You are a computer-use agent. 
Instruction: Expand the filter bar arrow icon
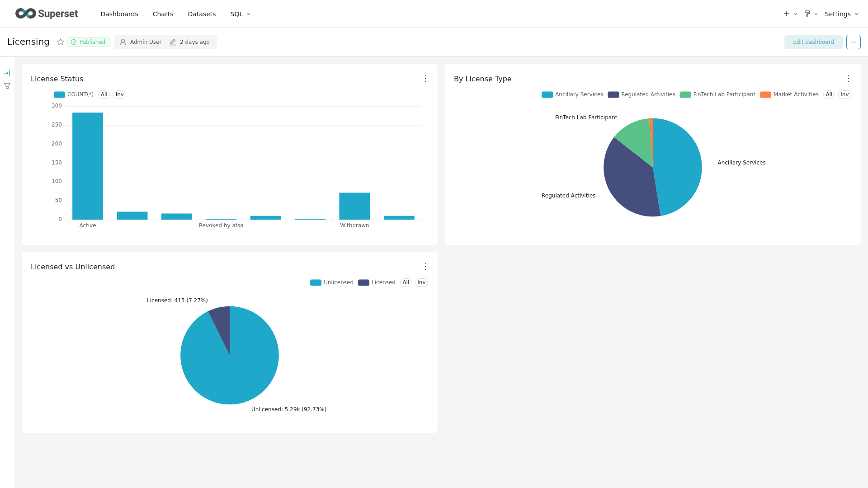point(7,73)
